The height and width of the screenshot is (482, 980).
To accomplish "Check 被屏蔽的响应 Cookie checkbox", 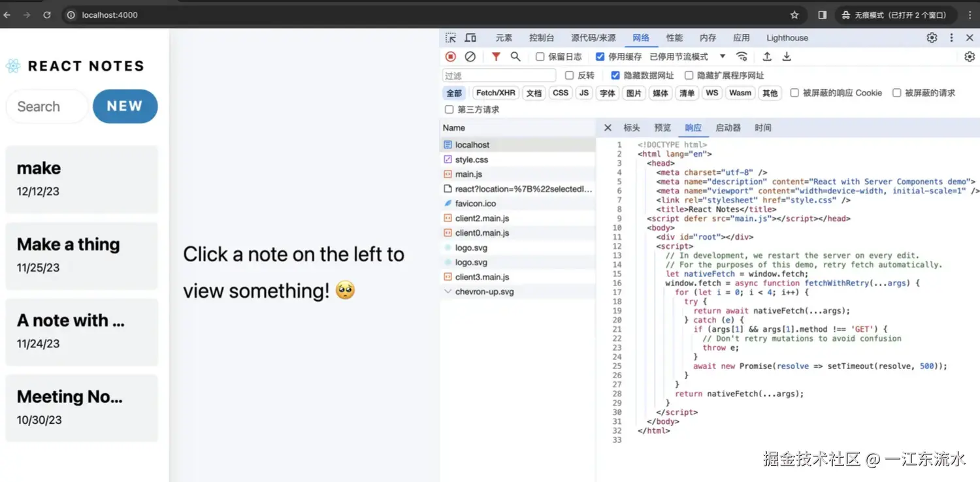I will point(794,93).
